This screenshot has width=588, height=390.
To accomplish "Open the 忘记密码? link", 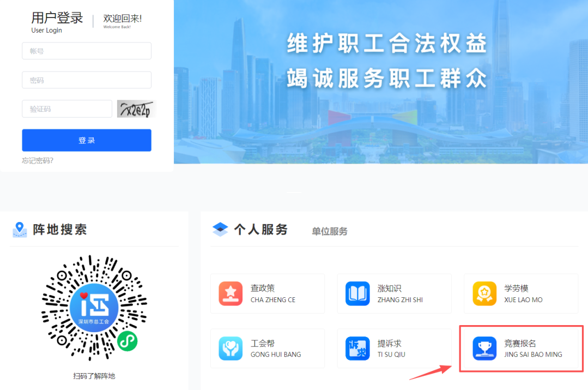I will (x=38, y=160).
